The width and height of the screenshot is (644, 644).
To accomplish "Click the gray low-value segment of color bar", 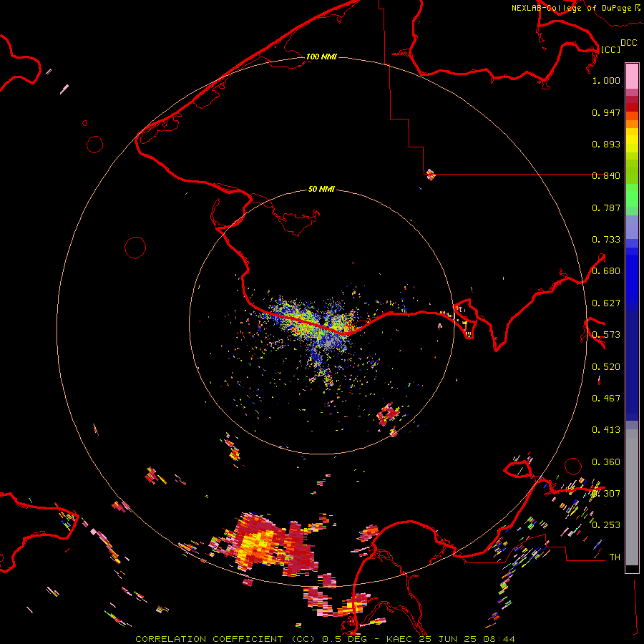I will click(x=632, y=497).
